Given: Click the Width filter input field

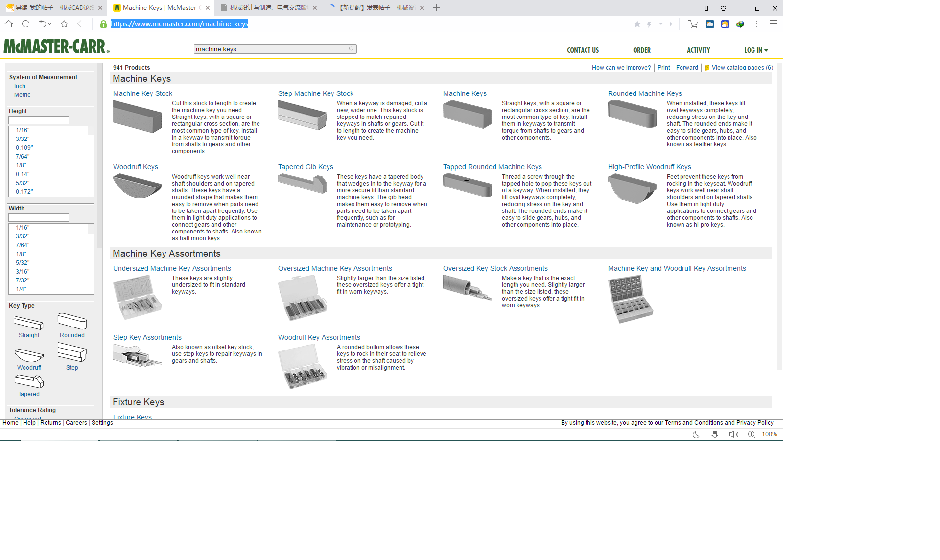Looking at the screenshot, I should click(39, 218).
